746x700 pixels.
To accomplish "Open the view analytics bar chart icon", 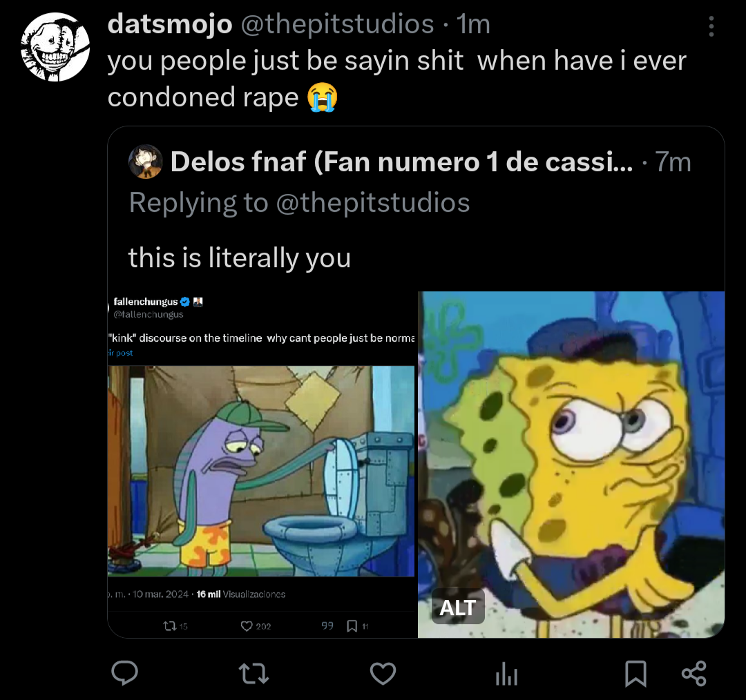I will (506, 674).
